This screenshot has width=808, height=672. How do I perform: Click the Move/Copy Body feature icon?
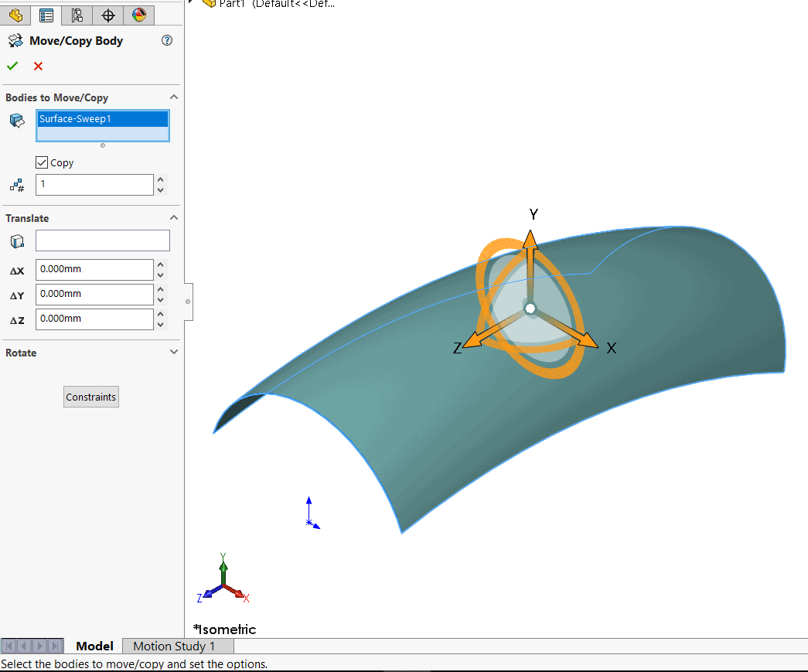(15, 41)
